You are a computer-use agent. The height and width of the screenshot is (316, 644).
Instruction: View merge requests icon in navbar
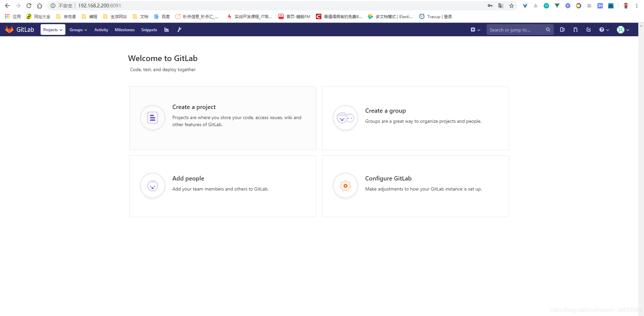575,30
